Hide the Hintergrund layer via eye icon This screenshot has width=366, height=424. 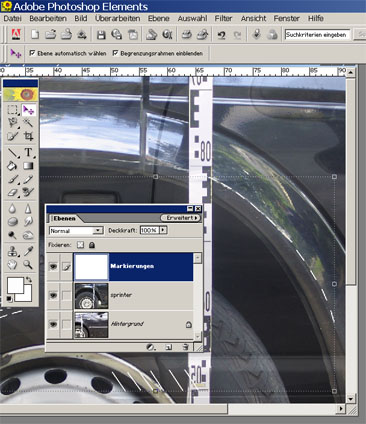53,324
